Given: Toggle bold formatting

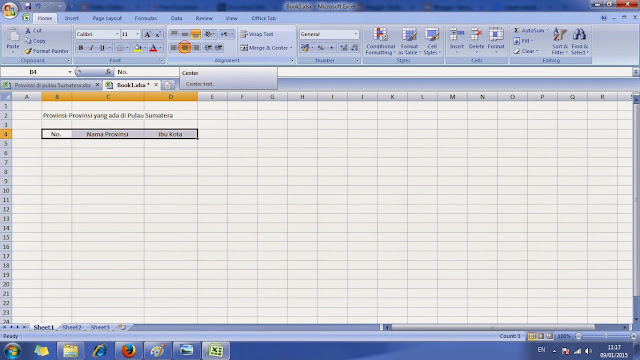Looking at the screenshot, I should pyautogui.click(x=81, y=48).
